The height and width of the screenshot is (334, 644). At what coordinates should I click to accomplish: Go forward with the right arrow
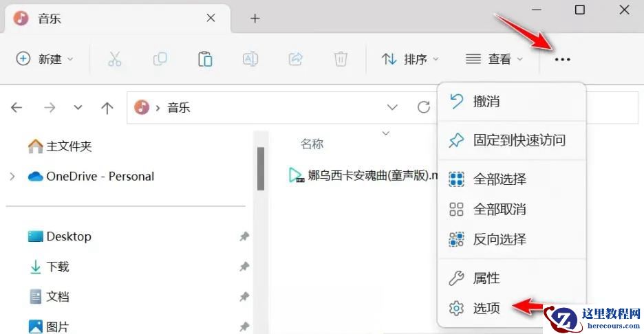pos(50,107)
